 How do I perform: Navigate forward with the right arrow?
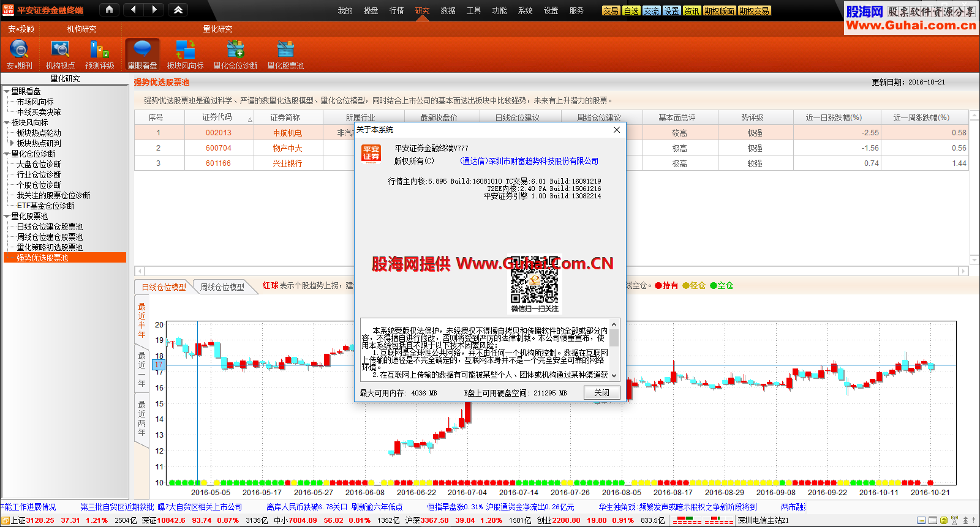click(x=154, y=10)
